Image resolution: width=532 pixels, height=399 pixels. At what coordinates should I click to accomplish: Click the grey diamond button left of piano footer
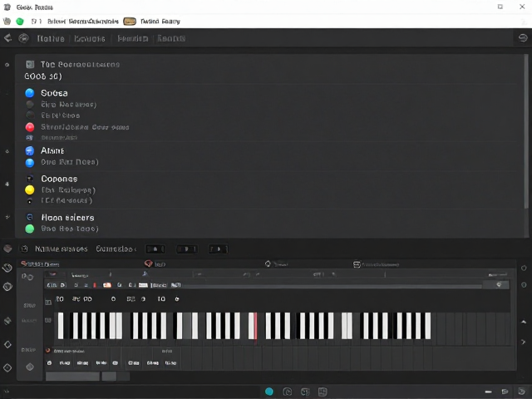click(x=30, y=367)
